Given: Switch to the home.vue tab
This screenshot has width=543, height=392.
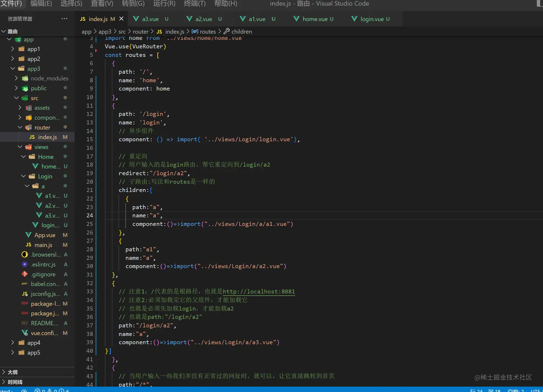Looking at the screenshot, I should pyautogui.click(x=315, y=19).
